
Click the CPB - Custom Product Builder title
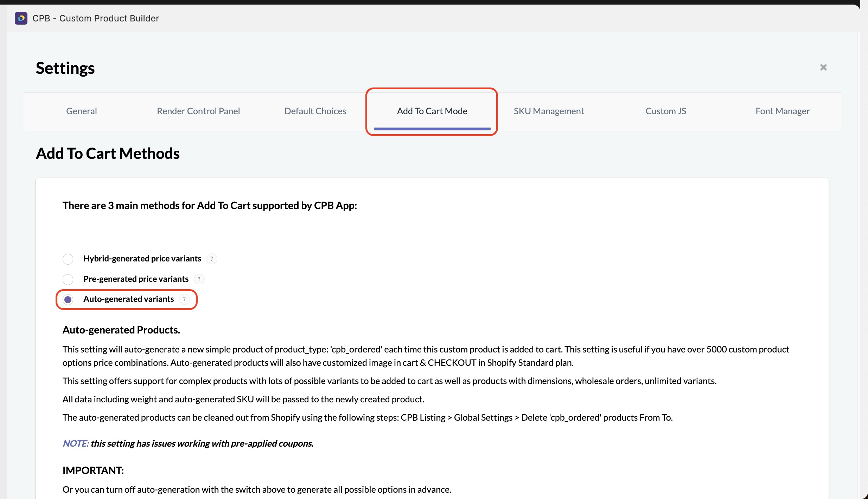pyautogui.click(x=96, y=18)
